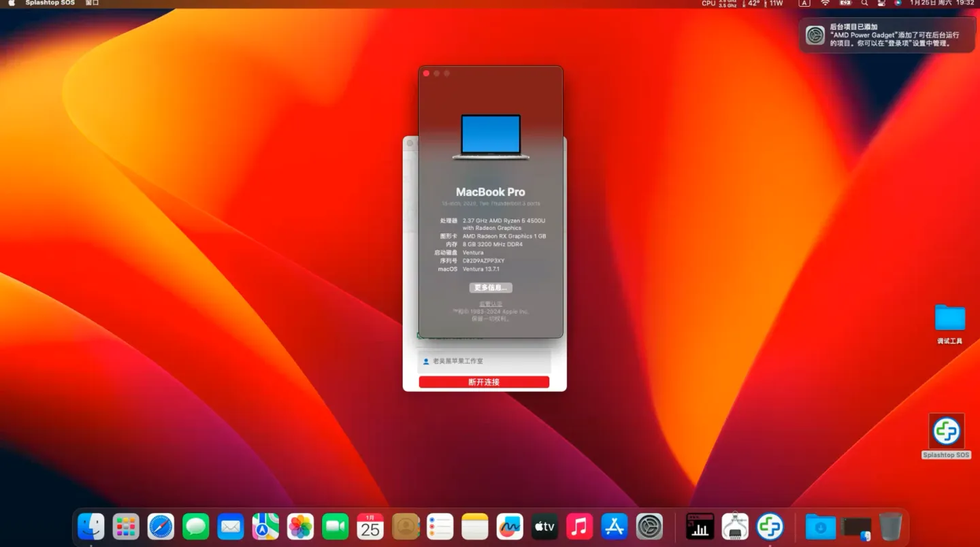The image size is (980, 547).
Task: Click the 更多信息… button
Action: click(491, 287)
